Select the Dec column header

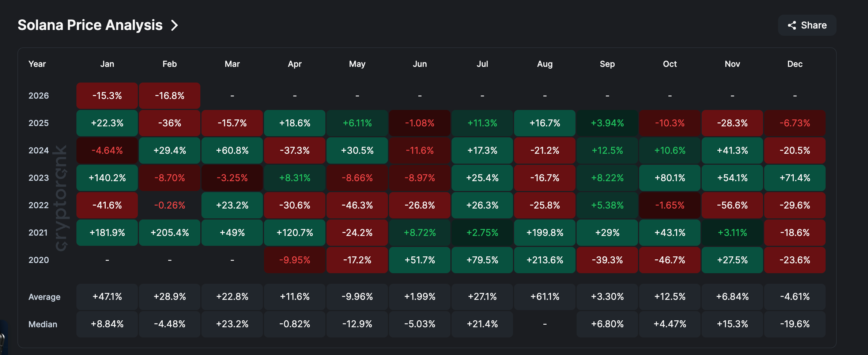point(795,64)
